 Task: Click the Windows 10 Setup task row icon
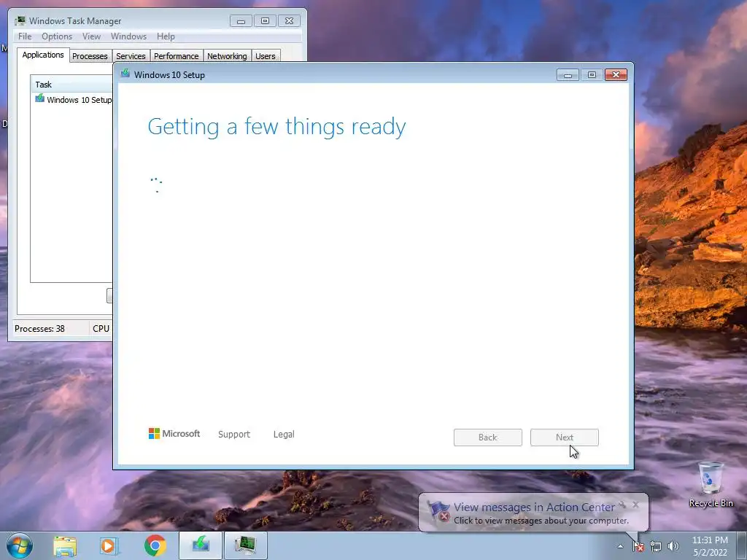click(40, 98)
